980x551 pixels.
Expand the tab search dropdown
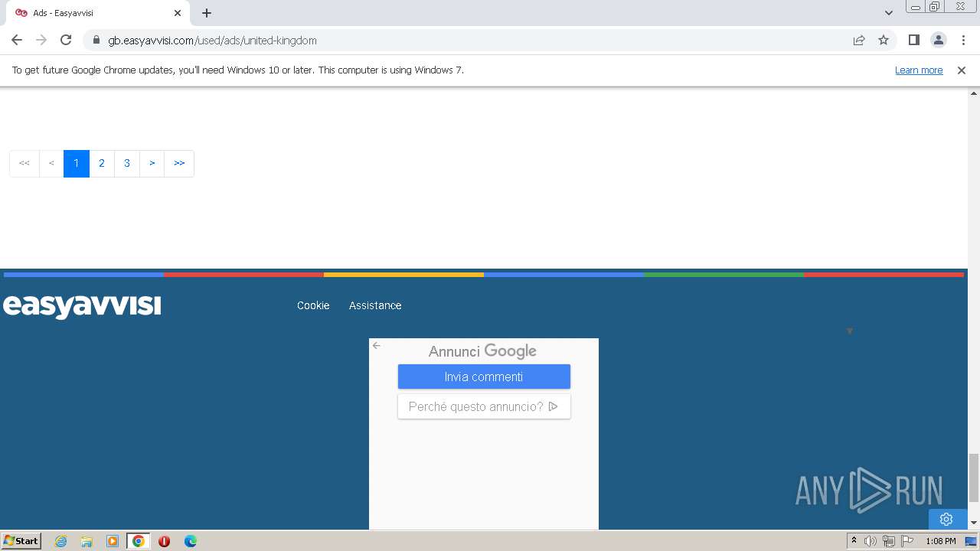(889, 13)
